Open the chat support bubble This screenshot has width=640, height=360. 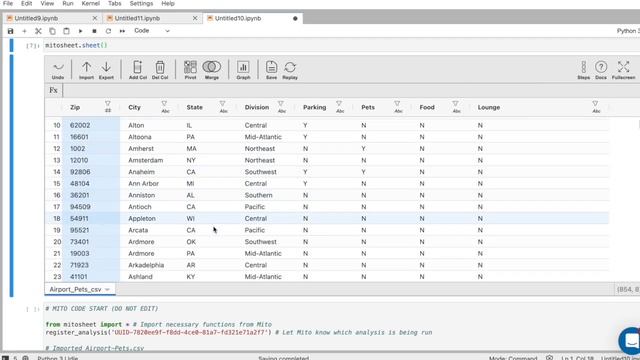click(x=630, y=340)
